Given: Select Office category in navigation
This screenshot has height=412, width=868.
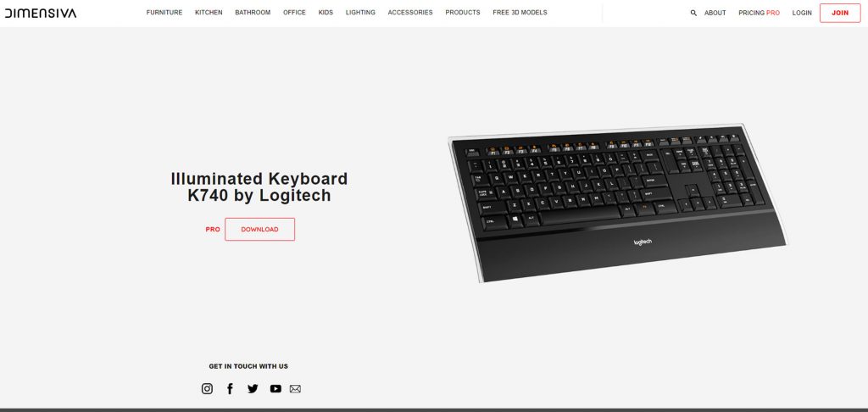Looking at the screenshot, I should coord(294,12).
